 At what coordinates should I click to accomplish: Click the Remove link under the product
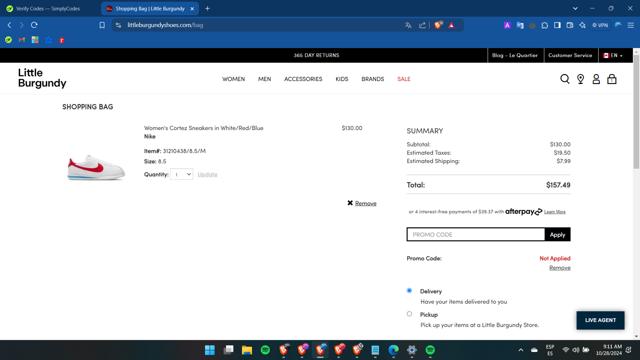(x=366, y=203)
